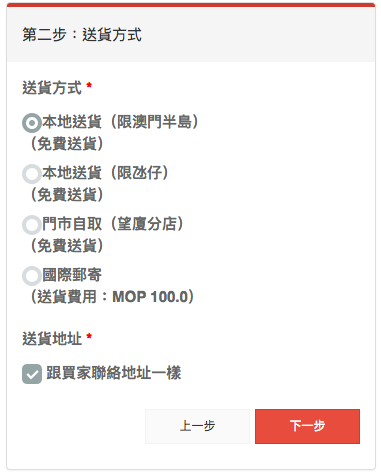
Task: Click the 送貨方式 field label
Action: click(x=52, y=88)
